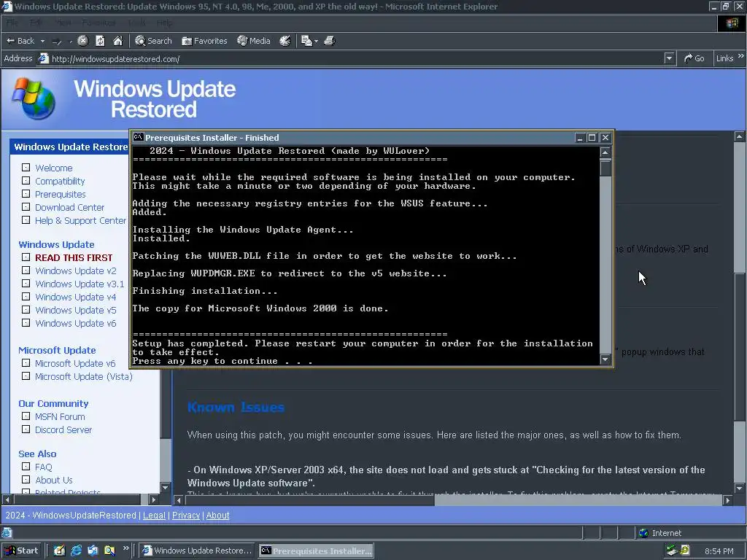This screenshot has width=747, height=560.
Task: Click the main page horizontal scrollbar thumb
Action: pos(309,500)
